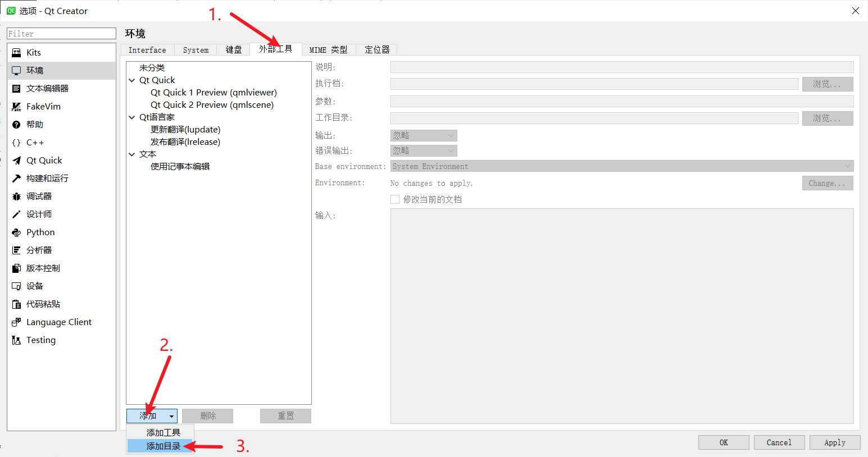Click the Filter search field
Image resolution: width=868 pixels, height=457 pixels.
tap(62, 34)
